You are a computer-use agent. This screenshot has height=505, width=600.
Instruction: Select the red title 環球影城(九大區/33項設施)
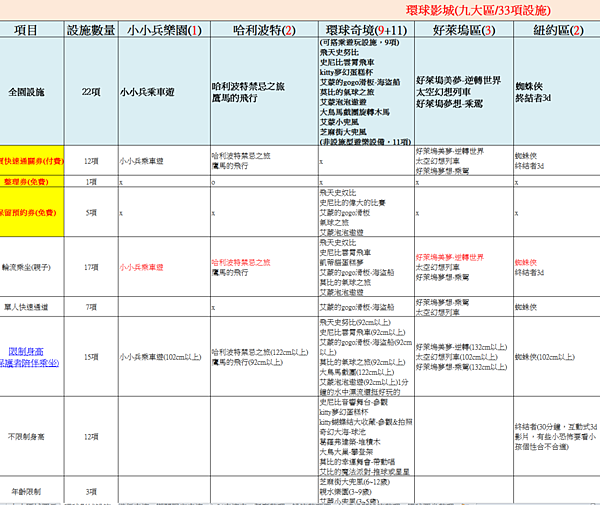[478, 10]
